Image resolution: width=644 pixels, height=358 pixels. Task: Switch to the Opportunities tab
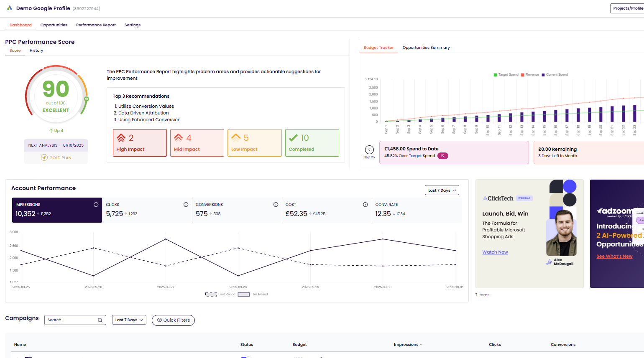tap(54, 25)
